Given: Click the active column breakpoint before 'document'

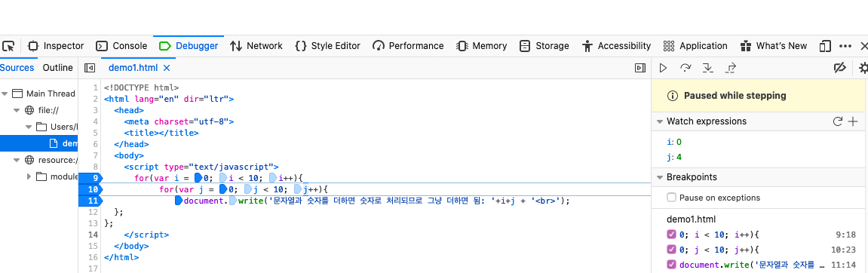Looking at the screenshot, I should click(179, 201).
